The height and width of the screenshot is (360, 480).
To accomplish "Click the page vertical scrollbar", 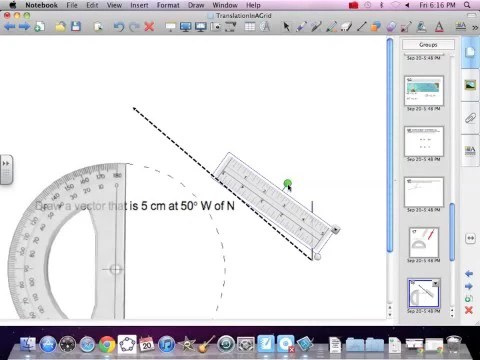I will (390, 145).
